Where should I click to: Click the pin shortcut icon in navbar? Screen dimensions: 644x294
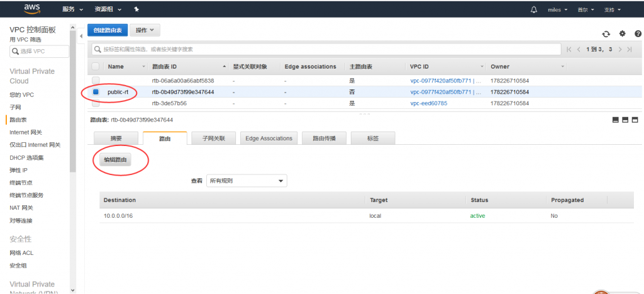tap(137, 9)
